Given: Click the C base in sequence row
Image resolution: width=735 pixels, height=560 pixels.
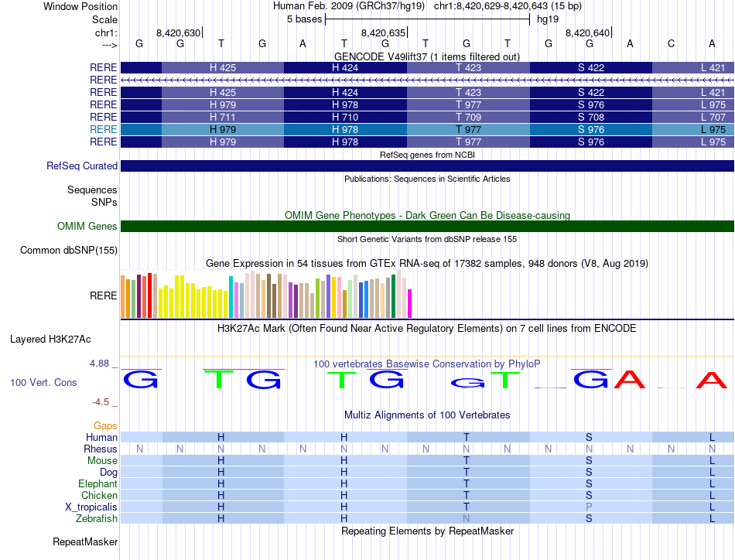Looking at the screenshot, I should [x=672, y=43].
